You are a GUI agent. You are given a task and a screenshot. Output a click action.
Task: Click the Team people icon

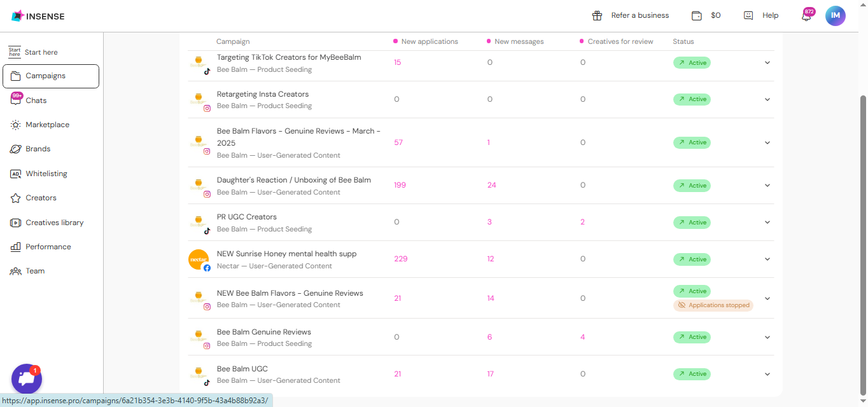coord(16,271)
